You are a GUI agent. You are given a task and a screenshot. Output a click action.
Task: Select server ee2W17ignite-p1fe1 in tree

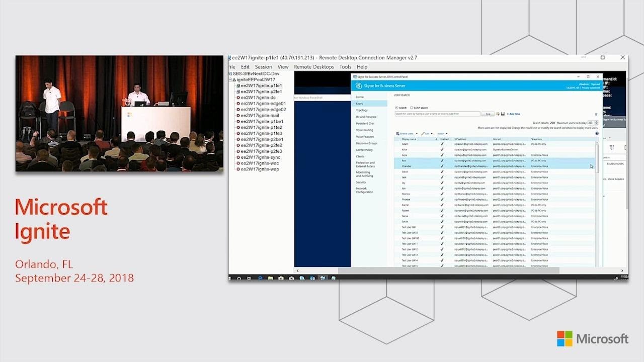pyautogui.click(x=261, y=85)
